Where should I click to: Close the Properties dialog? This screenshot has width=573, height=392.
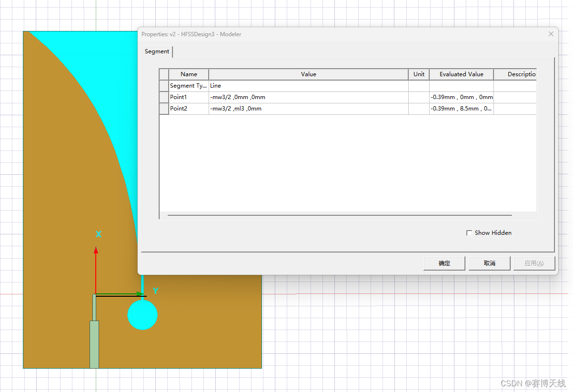[x=551, y=34]
